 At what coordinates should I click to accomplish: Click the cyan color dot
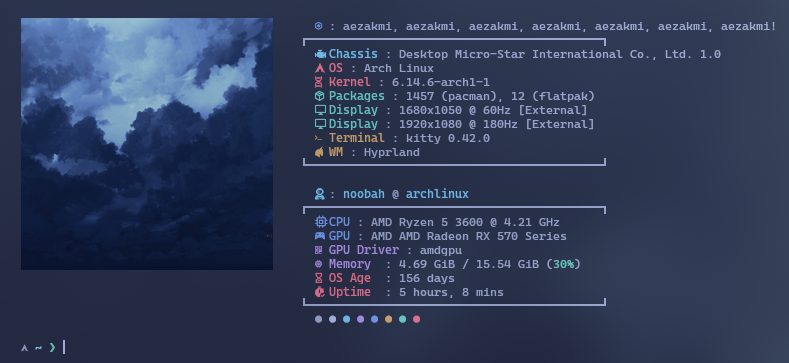[x=347, y=319]
